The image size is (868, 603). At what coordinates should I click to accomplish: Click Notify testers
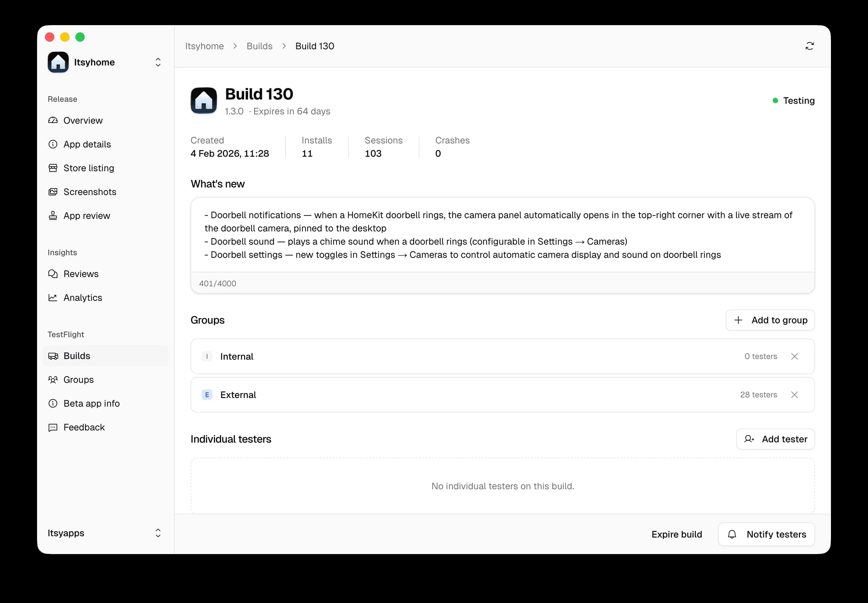click(x=766, y=534)
